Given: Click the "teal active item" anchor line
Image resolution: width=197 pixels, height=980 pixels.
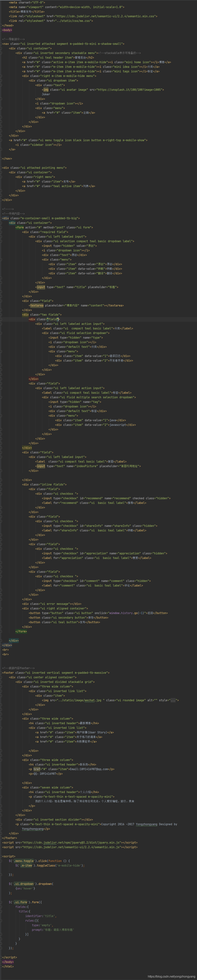Looking at the screenshot, I should (59, 186).
